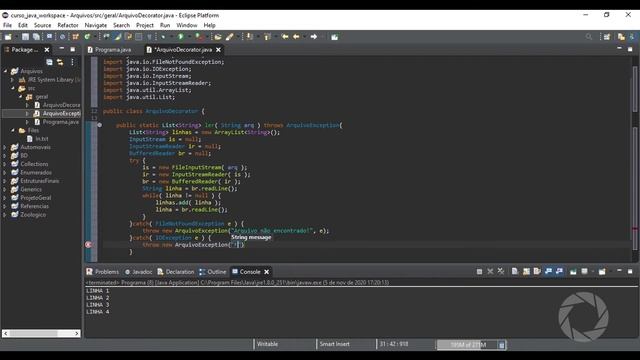This screenshot has height=360, width=640.
Task: Toggle Word Wrap in Console toolbar
Action: tap(537, 271)
